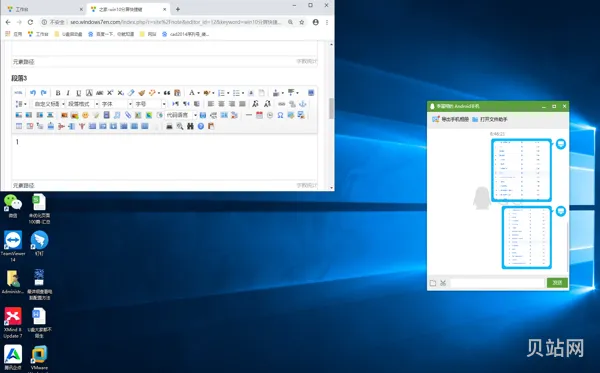This screenshot has height=373, width=600.
Task: Open 工作台 bookmark in bookmarks bar
Action: (38, 34)
